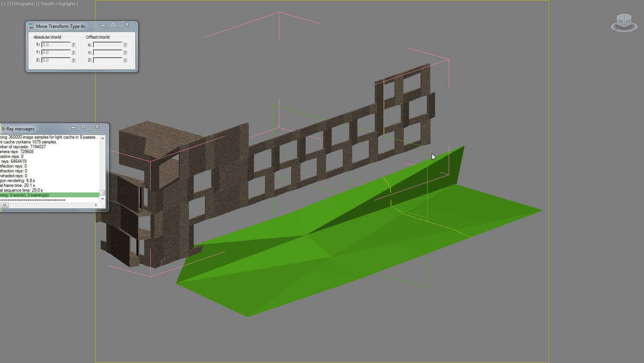Click the Offset Z spinner arrows
The image size is (644, 363).
point(125,60)
